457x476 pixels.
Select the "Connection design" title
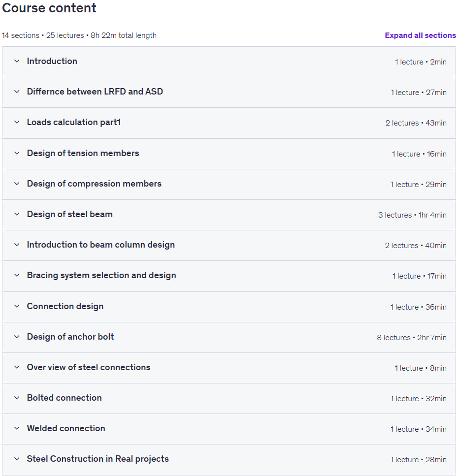click(65, 306)
